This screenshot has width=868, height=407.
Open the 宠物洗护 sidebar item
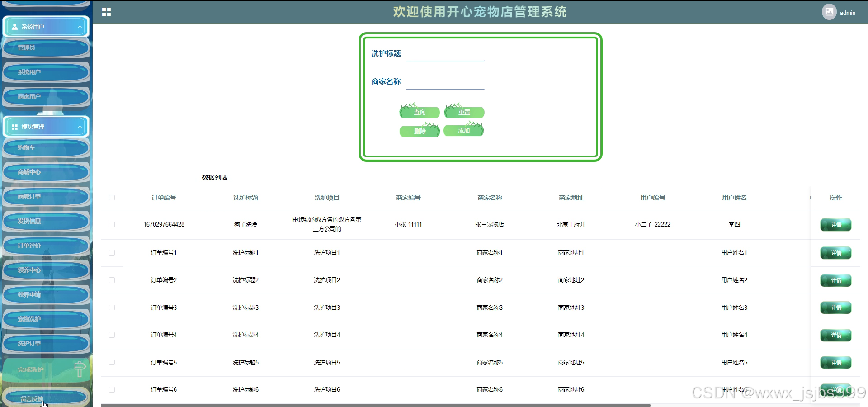[46, 319]
